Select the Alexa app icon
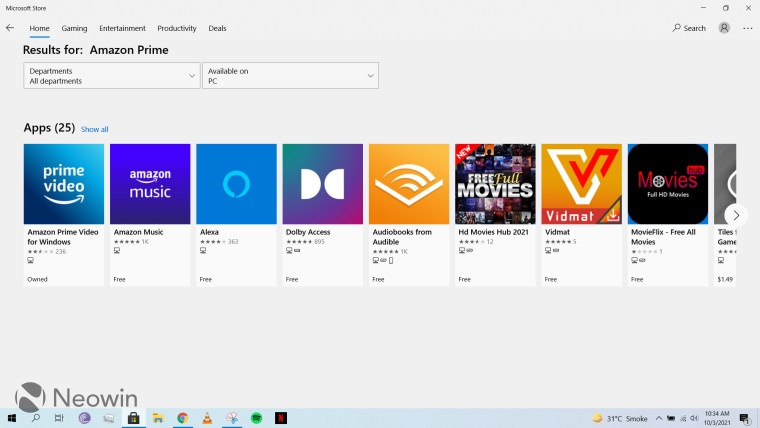 point(236,184)
